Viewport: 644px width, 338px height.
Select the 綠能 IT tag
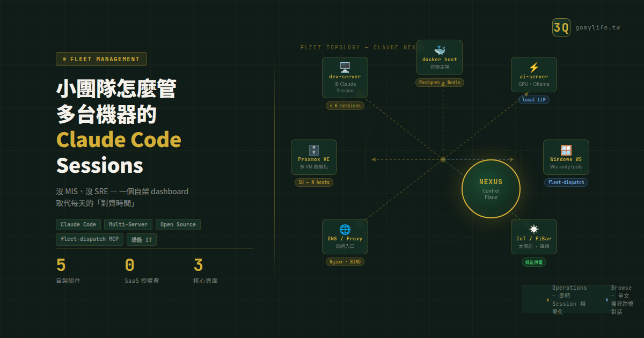coord(142,239)
